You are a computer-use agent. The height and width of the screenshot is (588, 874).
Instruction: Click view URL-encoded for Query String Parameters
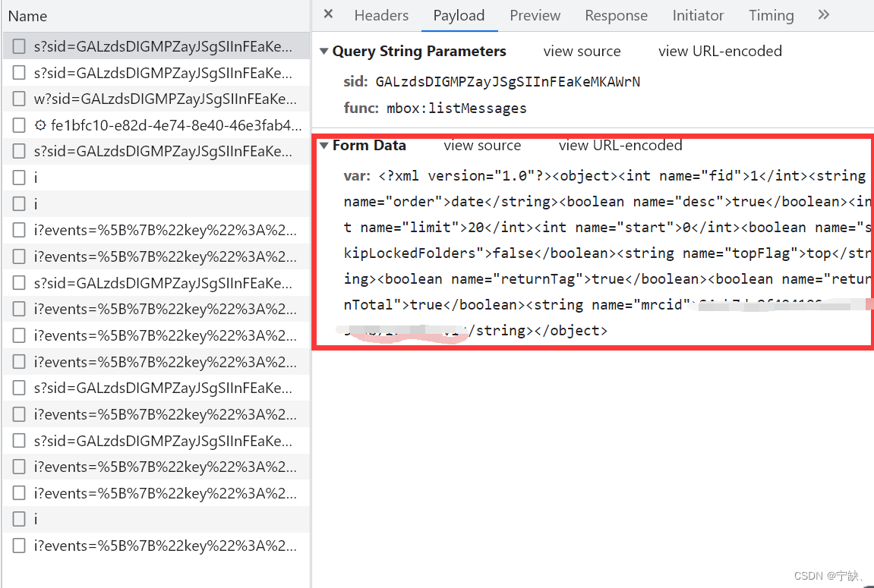720,51
